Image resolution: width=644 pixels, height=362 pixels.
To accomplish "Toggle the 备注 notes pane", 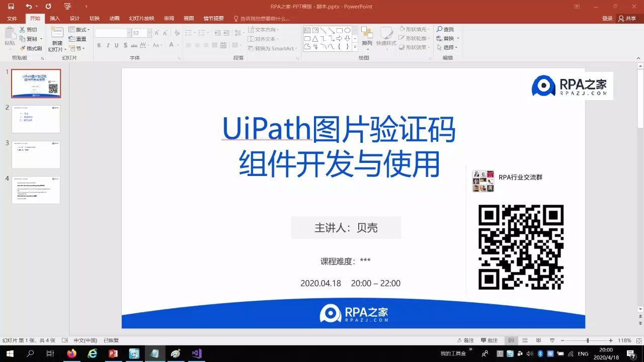I will (465, 340).
